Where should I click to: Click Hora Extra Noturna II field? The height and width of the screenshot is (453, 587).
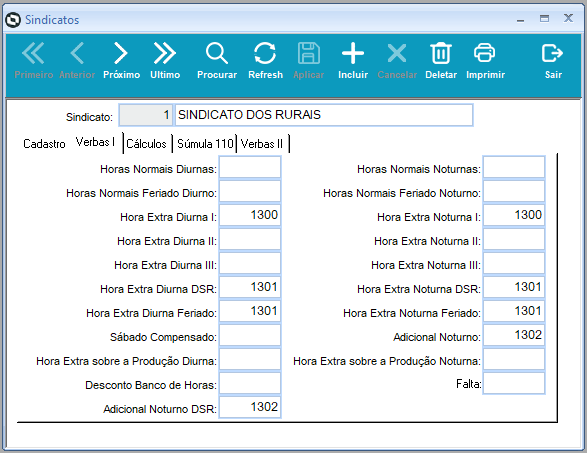click(x=514, y=239)
